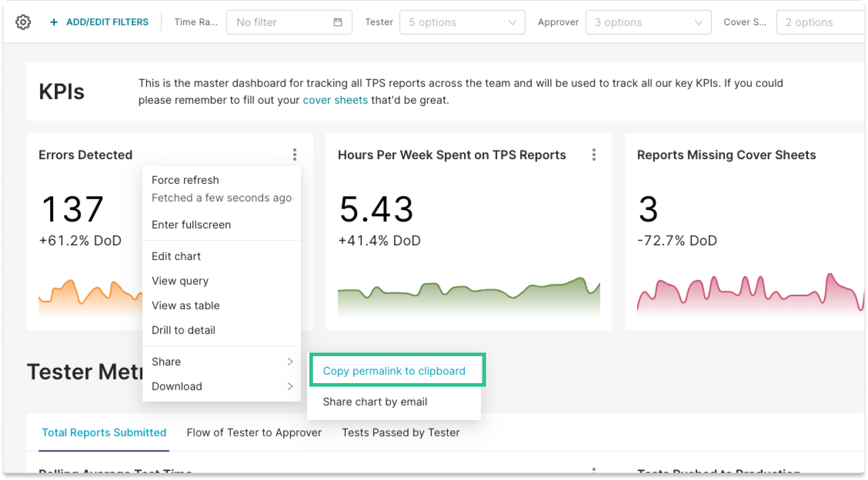This screenshot has width=868, height=480.
Task: Open dashboard settings gear icon
Action: pyautogui.click(x=23, y=22)
